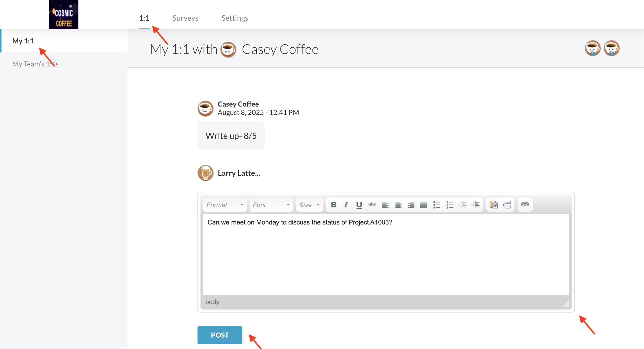Image resolution: width=644 pixels, height=349 pixels.
Task: Insert a bulleted list
Action: coord(437,205)
